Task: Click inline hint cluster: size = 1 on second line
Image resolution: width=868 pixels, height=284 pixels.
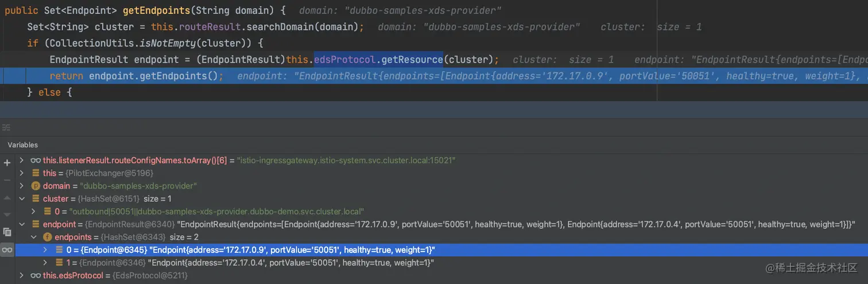Action: click(651, 27)
